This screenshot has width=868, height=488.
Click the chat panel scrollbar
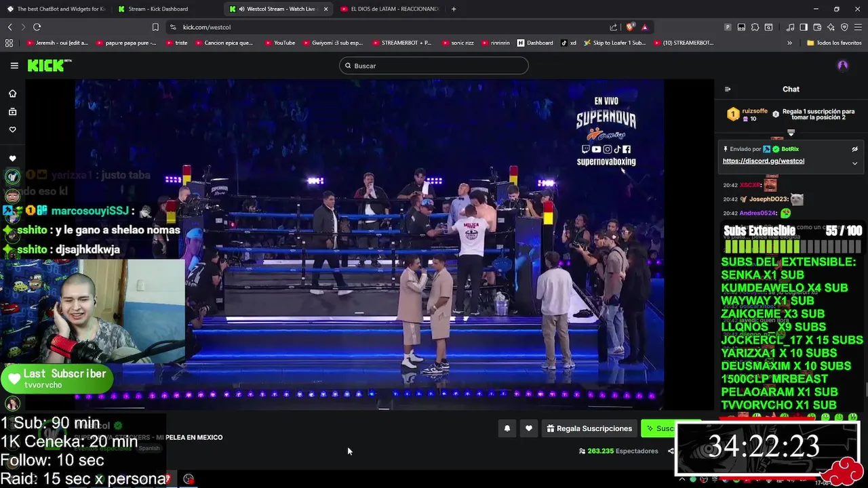pos(865,390)
